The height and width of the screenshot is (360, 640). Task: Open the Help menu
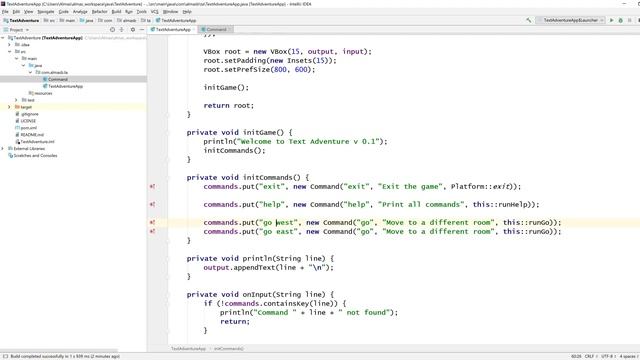pos(187,12)
